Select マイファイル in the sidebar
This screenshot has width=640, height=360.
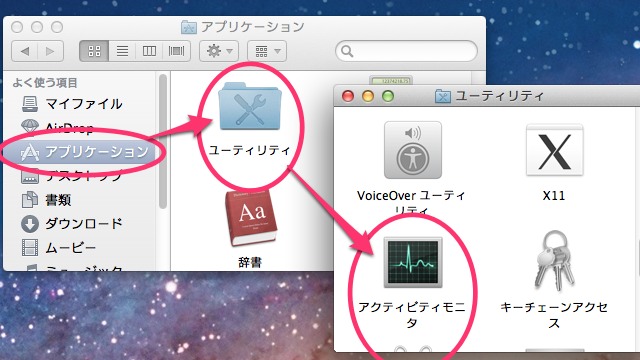tap(71, 104)
